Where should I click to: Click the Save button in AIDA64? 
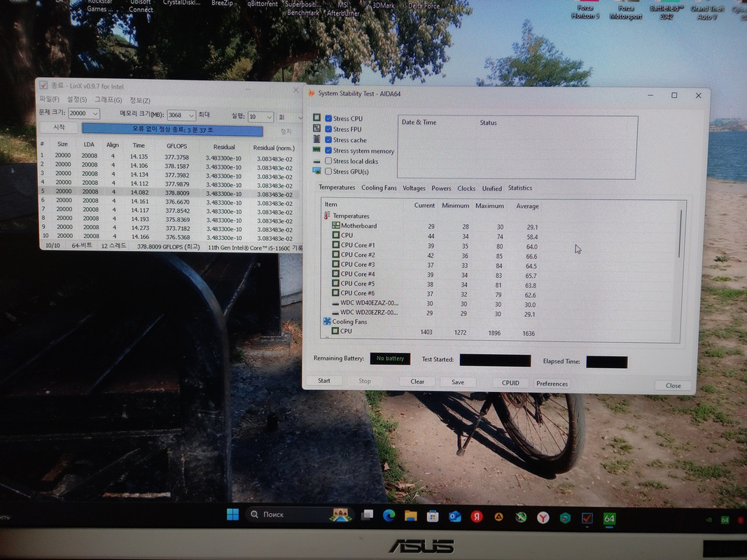(458, 382)
